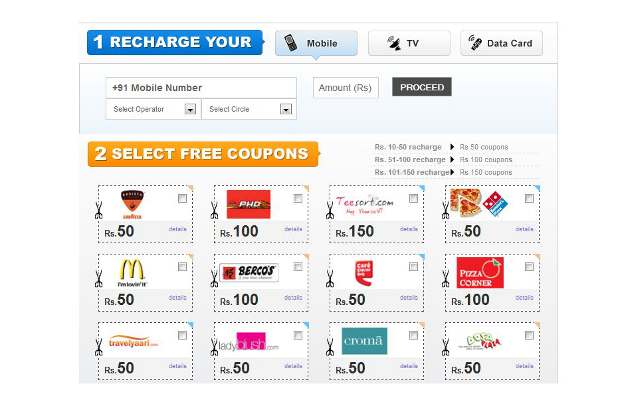
Task: Click the Berco's coupon logo
Action: point(249,272)
